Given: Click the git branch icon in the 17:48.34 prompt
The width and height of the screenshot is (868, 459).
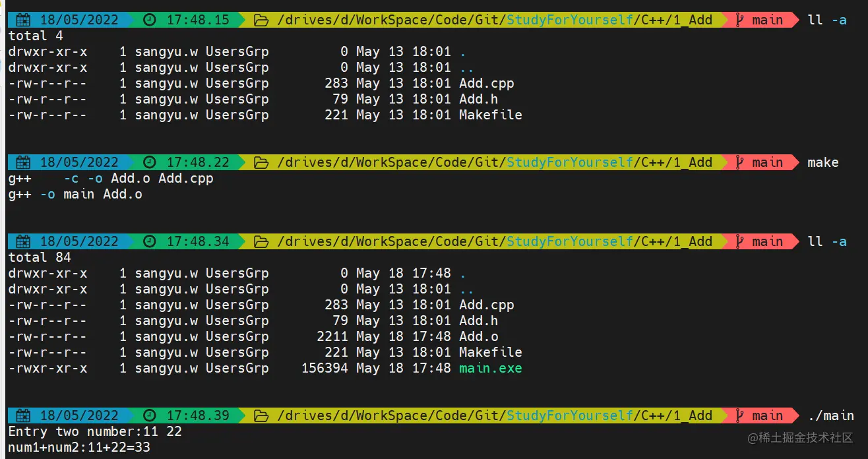Looking at the screenshot, I should [740, 241].
